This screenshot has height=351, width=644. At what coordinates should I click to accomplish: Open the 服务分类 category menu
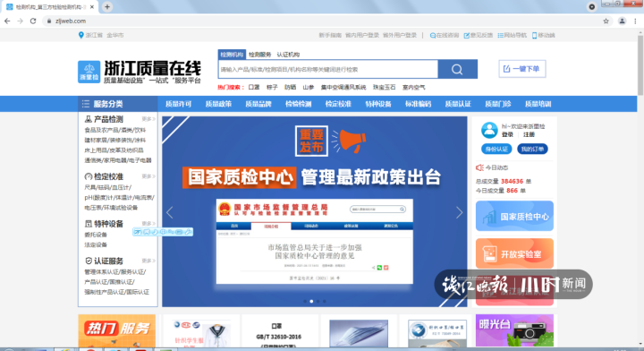pyautogui.click(x=118, y=104)
